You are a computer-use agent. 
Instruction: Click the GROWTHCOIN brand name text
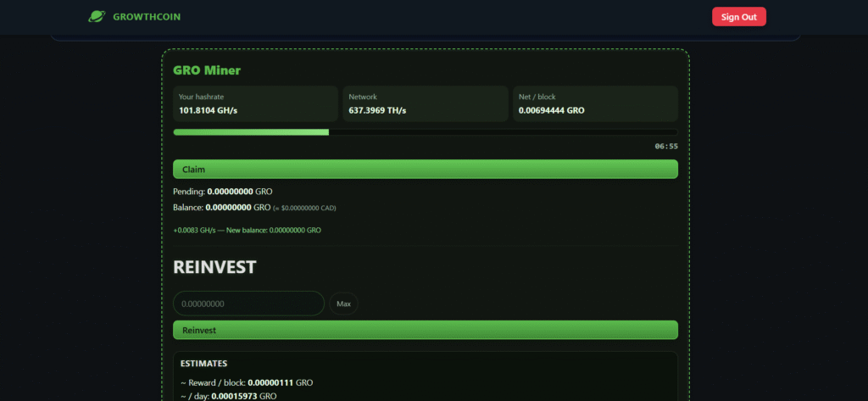pyautogui.click(x=146, y=17)
